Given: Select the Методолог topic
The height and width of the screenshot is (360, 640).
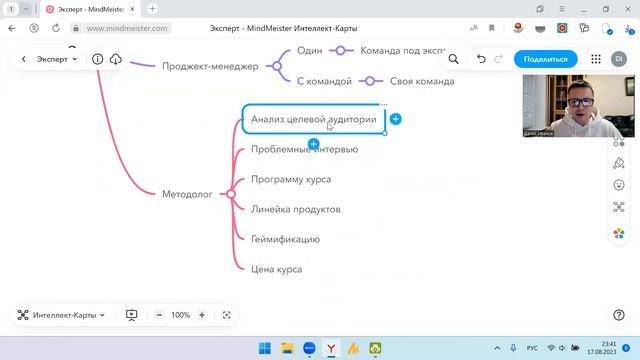Looking at the screenshot, I should tap(187, 194).
